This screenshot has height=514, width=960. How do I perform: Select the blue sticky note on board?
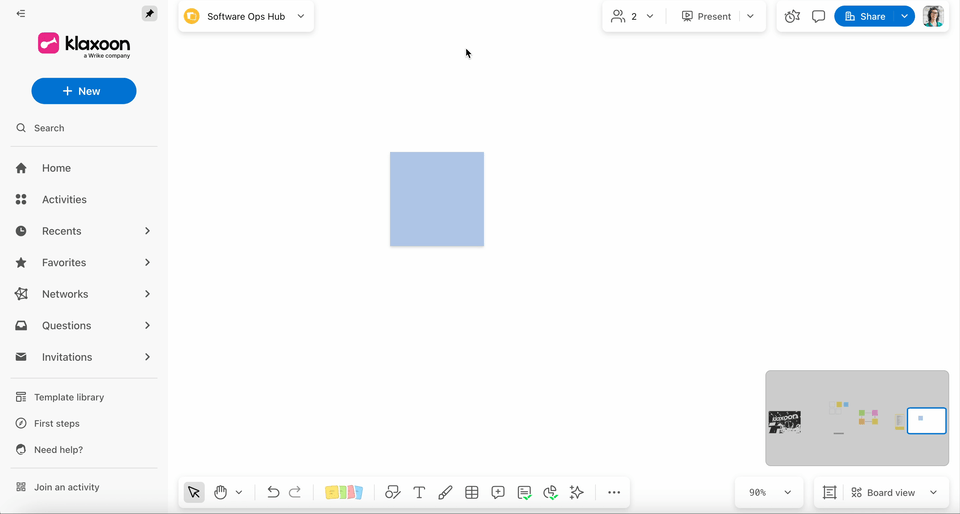437,199
